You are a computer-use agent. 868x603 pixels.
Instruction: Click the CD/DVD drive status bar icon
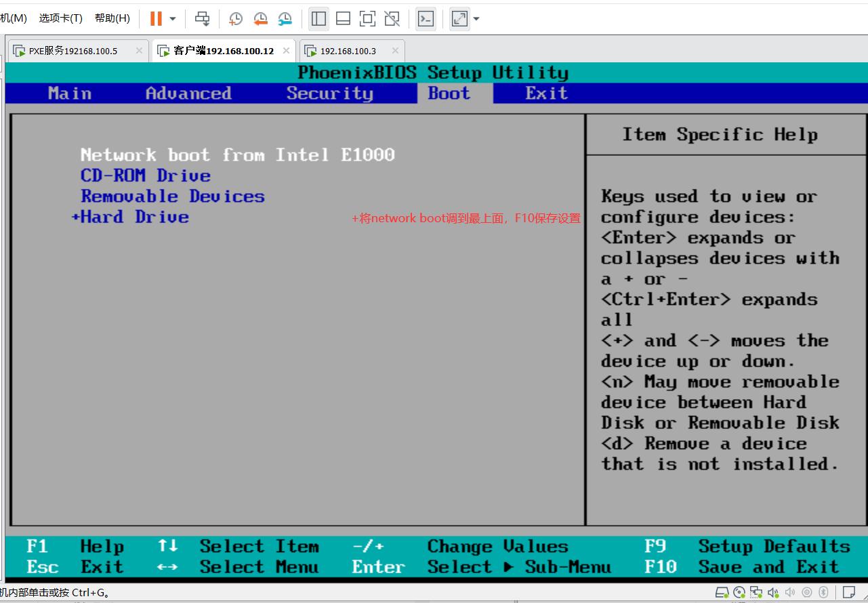[x=739, y=592]
